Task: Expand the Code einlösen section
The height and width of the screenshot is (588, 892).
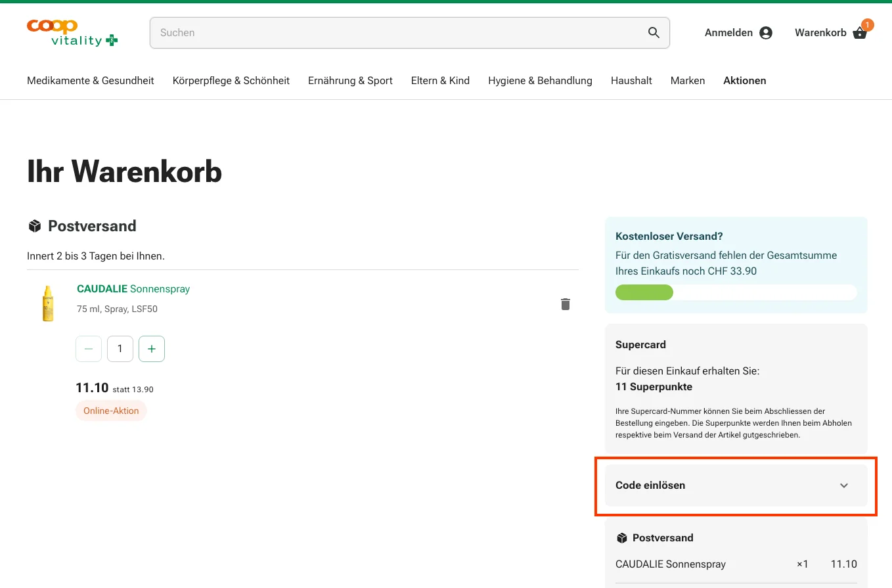Action: 736,486
